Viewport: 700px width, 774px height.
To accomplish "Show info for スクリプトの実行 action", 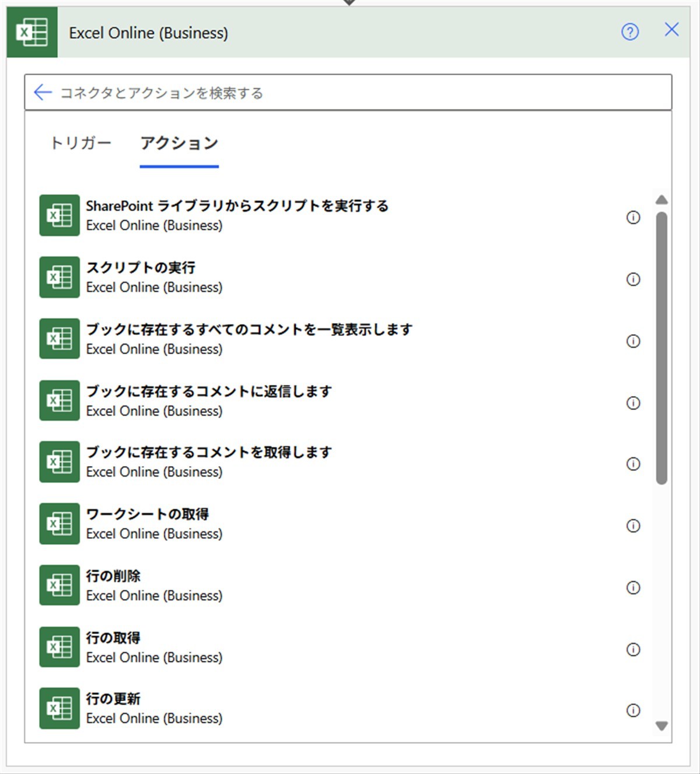I will click(x=633, y=279).
